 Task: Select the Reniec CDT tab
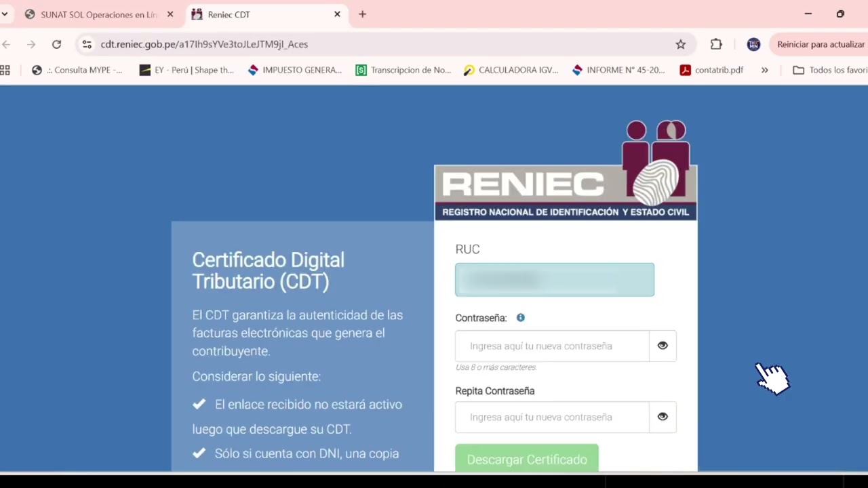(x=266, y=14)
